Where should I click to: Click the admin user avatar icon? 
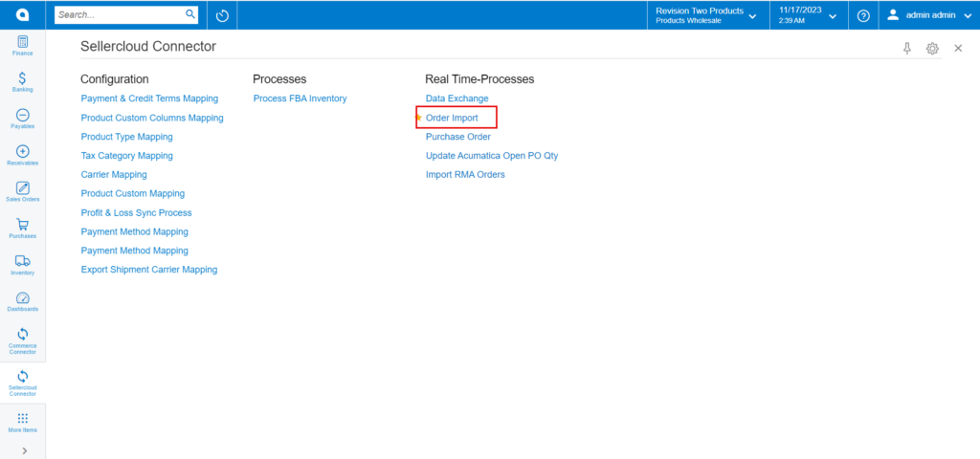coord(893,15)
